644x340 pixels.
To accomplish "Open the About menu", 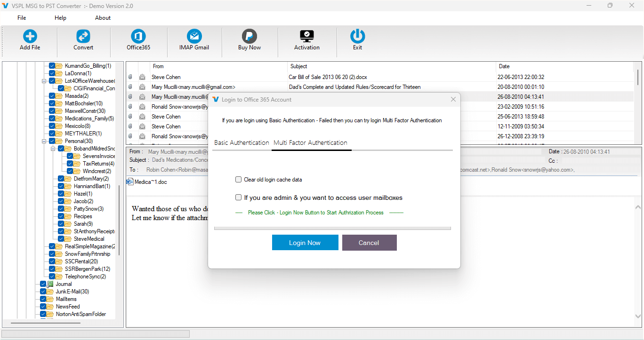I will [x=103, y=18].
